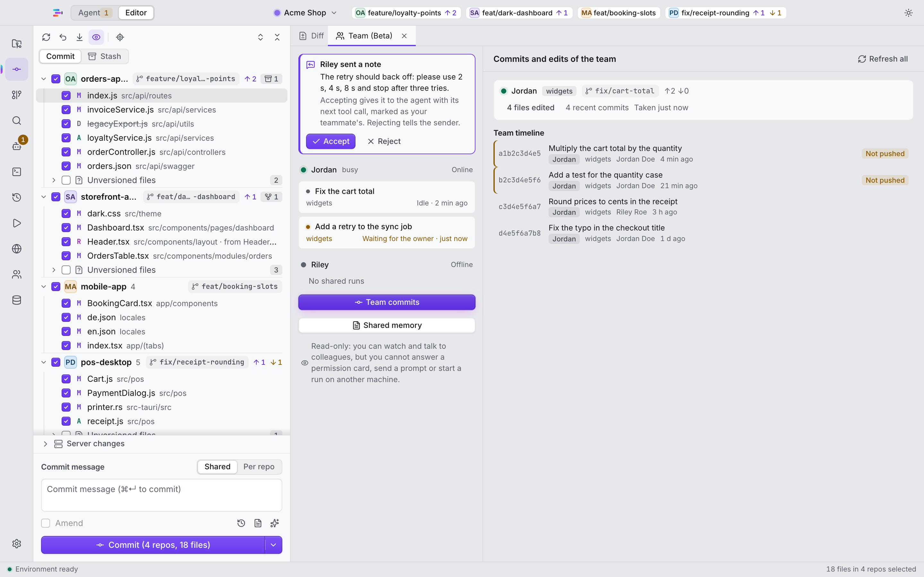Uncheck the legacyExport.js file checkbox
The height and width of the screenshot is (577, 924).
(66, 124)
